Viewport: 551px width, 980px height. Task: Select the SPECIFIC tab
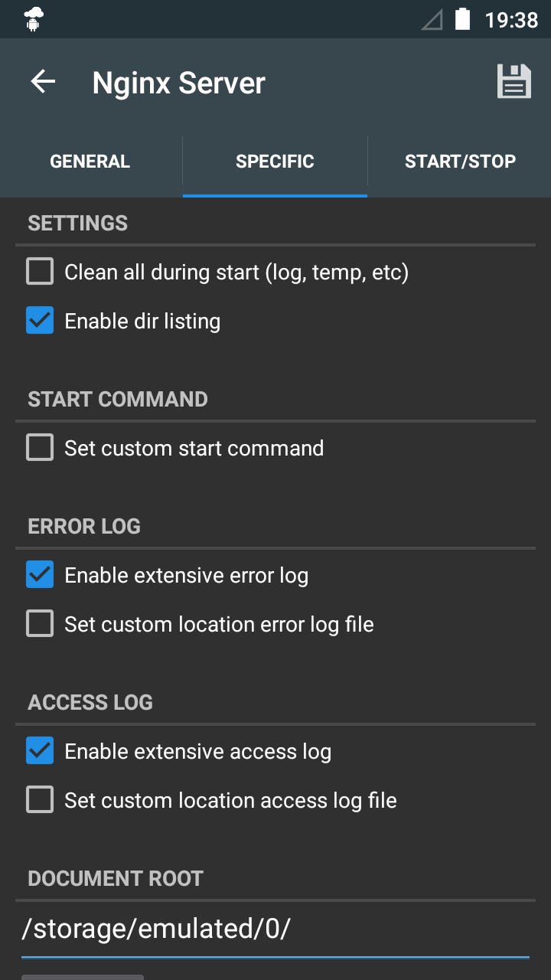coord(275,162)
